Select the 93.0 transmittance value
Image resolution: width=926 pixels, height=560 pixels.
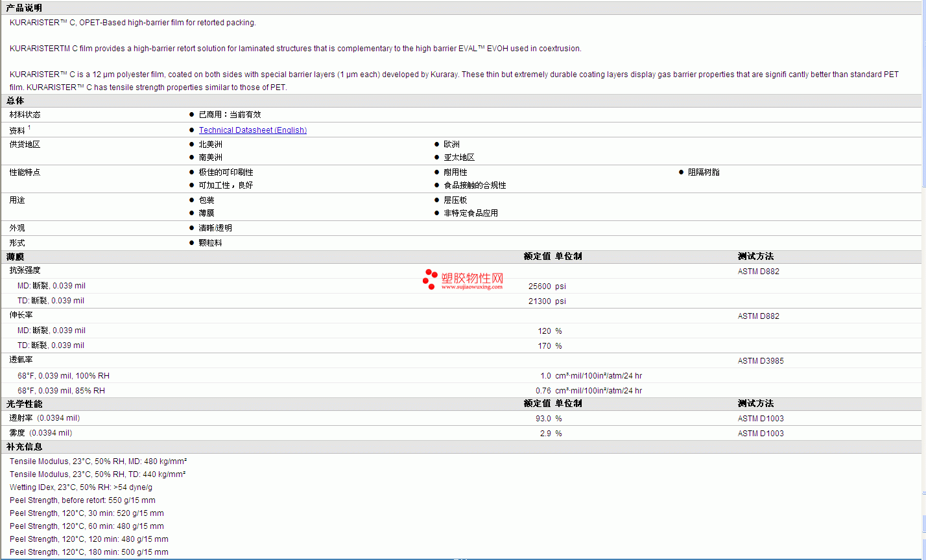[543, 419]
